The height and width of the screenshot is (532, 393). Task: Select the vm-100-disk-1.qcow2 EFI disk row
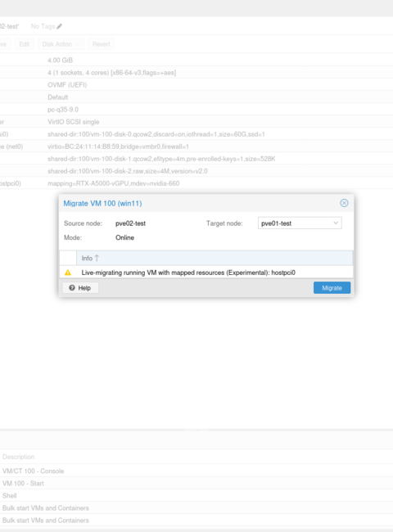(x=196, y=159)
